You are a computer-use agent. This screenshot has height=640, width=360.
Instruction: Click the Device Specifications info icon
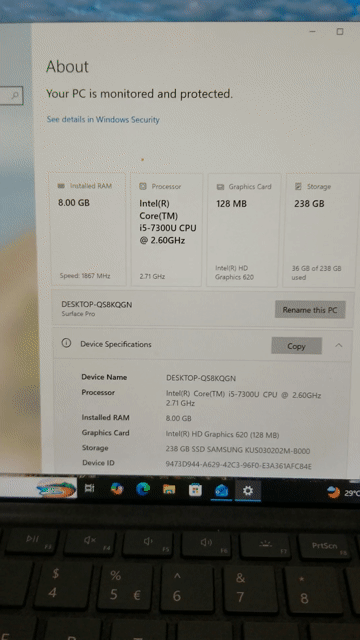click(66, 343)
